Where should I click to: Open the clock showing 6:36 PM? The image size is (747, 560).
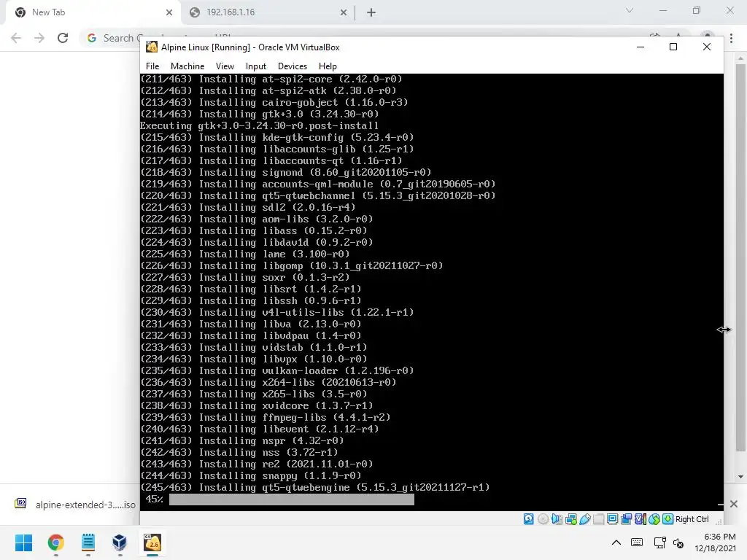pyautogui.click(x=715, y=542)
